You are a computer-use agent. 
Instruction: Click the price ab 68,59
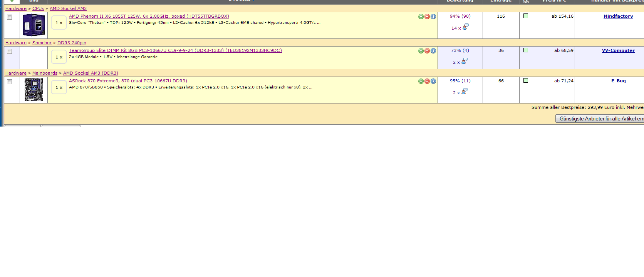564,50
